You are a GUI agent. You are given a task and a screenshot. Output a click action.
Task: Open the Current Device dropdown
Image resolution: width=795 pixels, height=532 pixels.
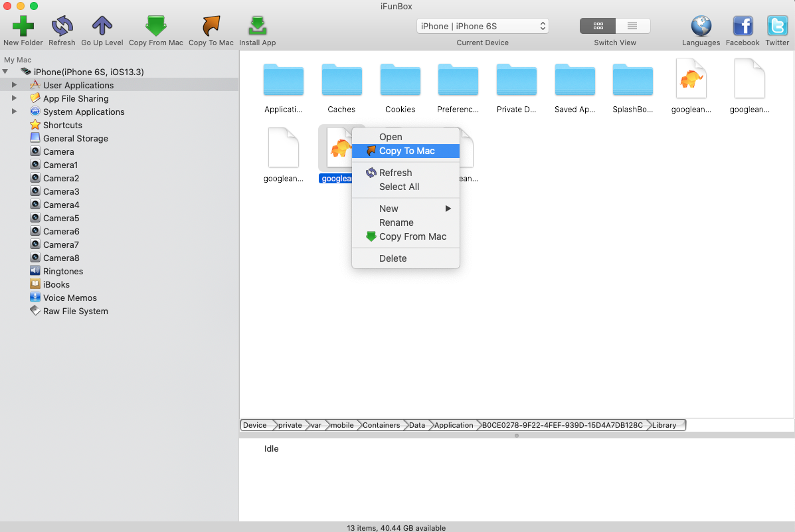pyautogui.click(x=482, y=26)
